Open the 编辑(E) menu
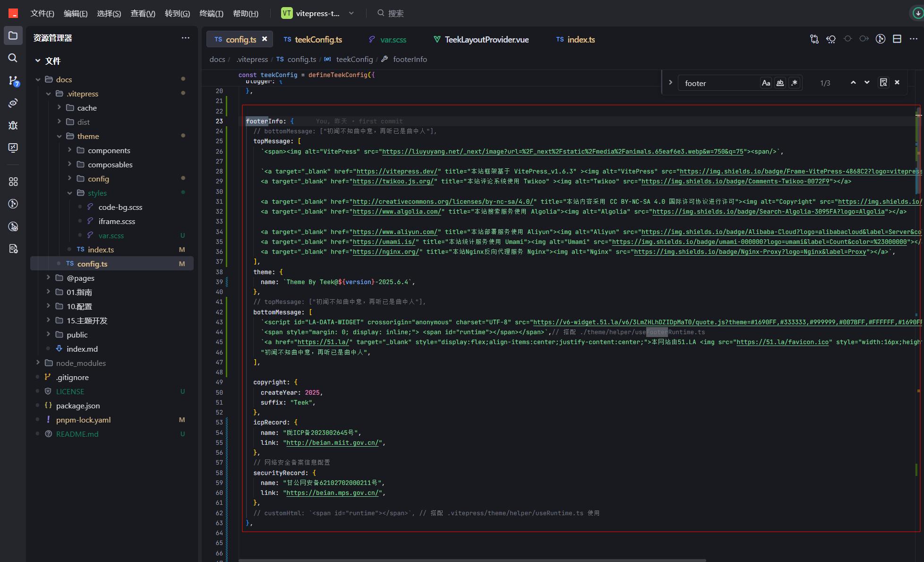The height and width of the screenshot is (562, 924). tap(76, 13)
